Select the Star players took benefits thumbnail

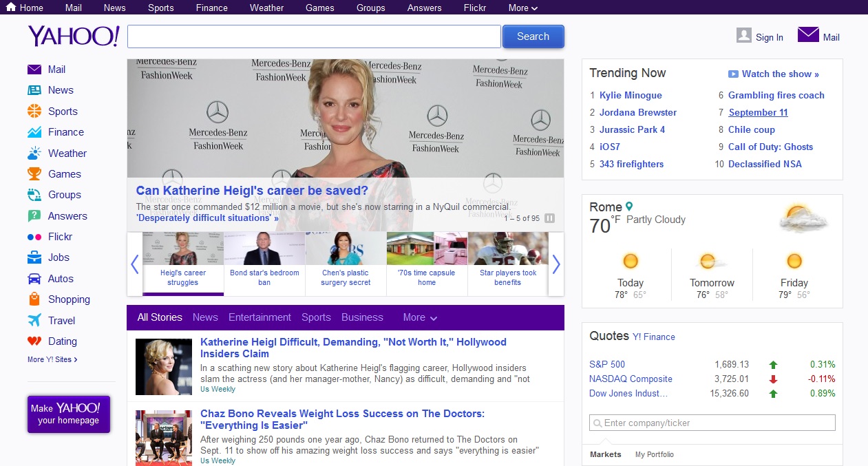coord(508,264)
